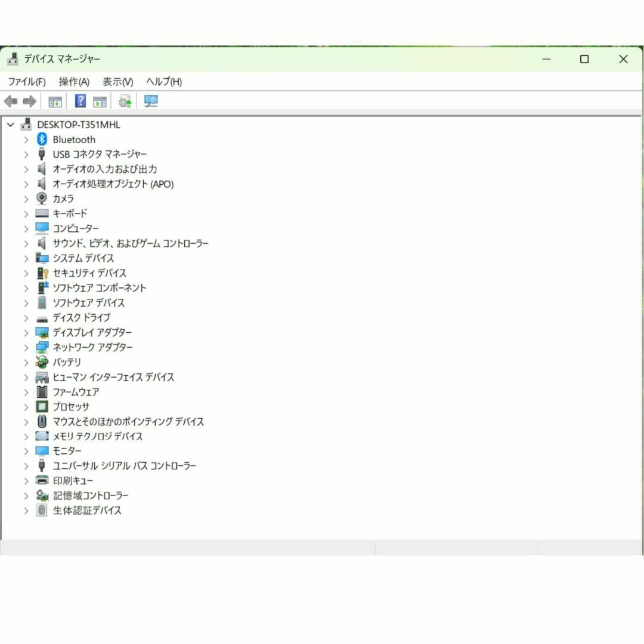The image size is (644, 644).
Task: Toggle the action pane toolbar icon
Action: [100, 101]
